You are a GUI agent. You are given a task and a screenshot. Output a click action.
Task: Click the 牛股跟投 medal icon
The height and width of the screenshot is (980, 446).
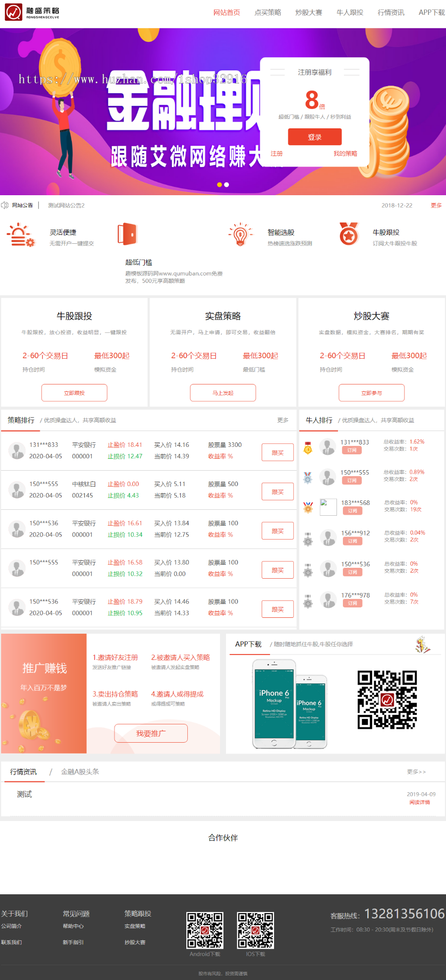(x=349, y=234)
